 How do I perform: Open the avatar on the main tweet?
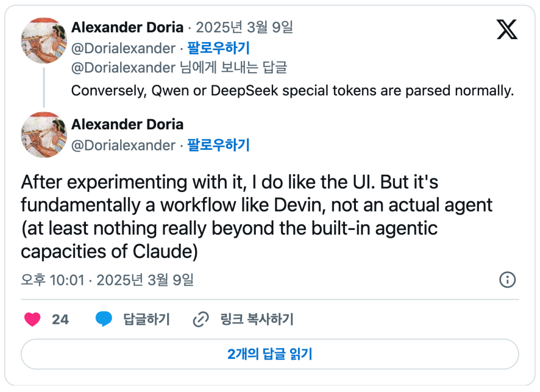tap(44, 135)
